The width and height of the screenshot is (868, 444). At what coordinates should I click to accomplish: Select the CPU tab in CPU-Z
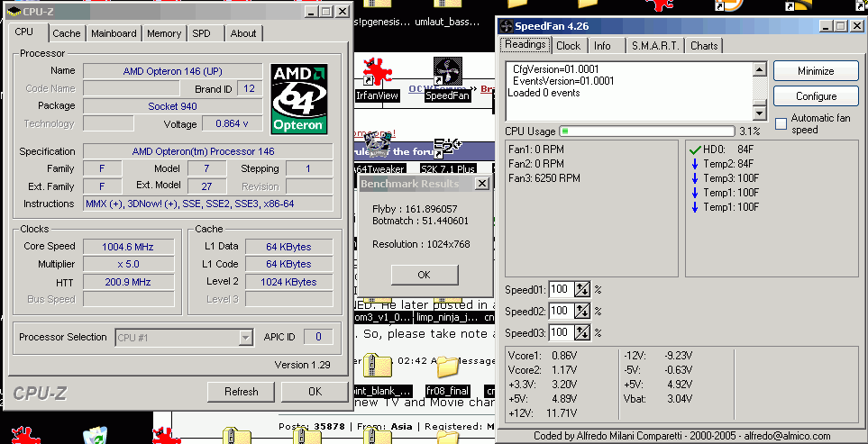[23, 32]
